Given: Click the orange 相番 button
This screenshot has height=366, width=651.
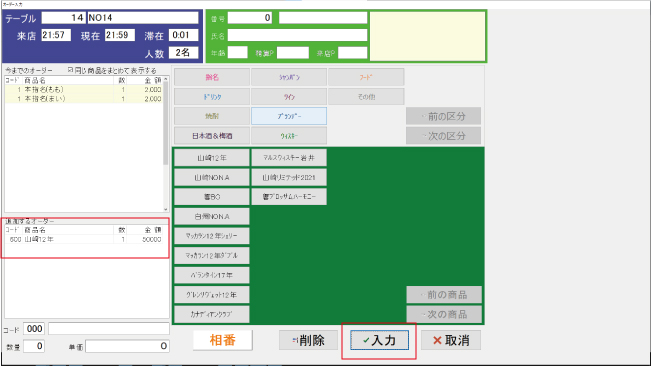Looking at the screenshot, I should point(223,340).
